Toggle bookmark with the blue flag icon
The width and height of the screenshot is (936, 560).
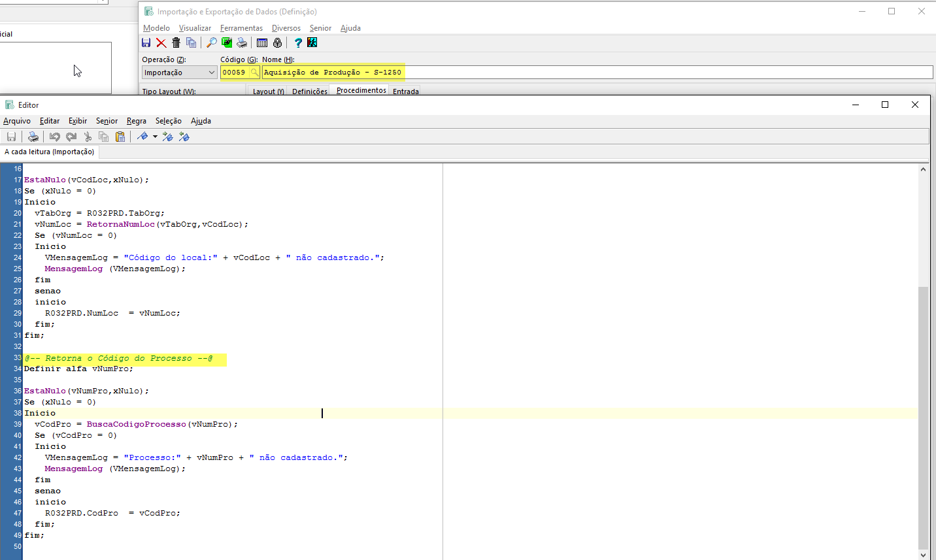pos(142,137)
